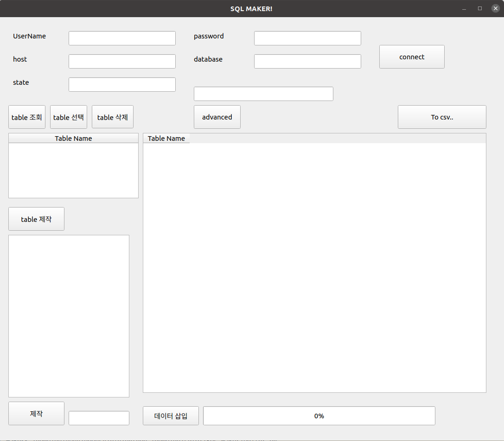The height and width of the screenshot is (441, 504).
Task: Click the 제작 button at bottom left
Action: pyautogui.click(x=36, y=414)
